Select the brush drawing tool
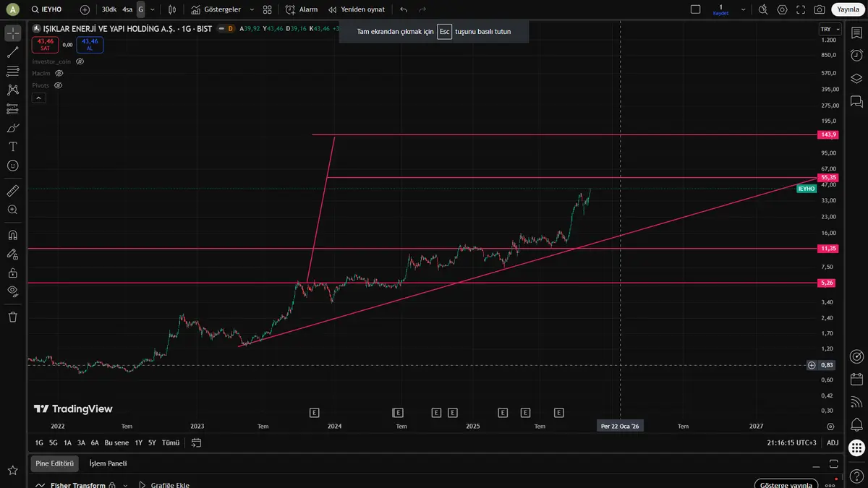Viewport: 868px width, 488px height. [12, 127]
